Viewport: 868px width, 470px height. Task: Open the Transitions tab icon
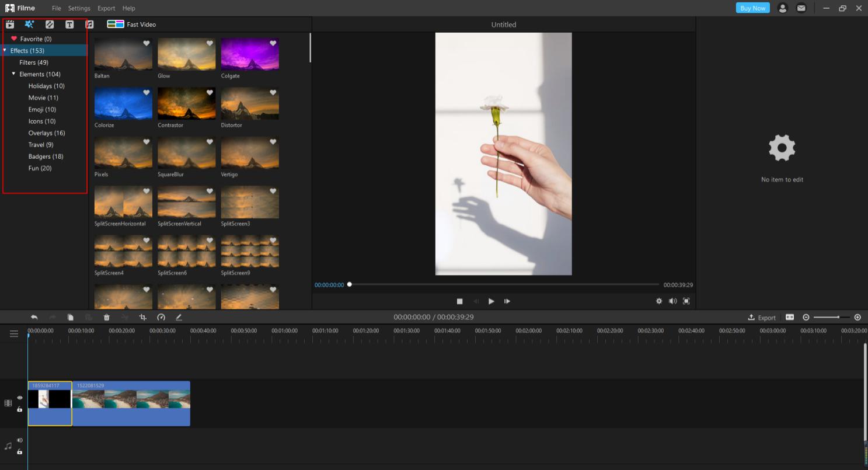coord(50,25)
